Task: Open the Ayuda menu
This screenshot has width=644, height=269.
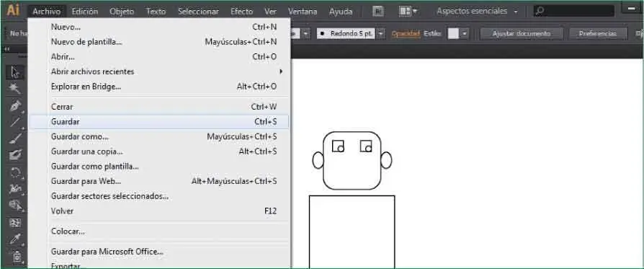Action: coord(341,12)
